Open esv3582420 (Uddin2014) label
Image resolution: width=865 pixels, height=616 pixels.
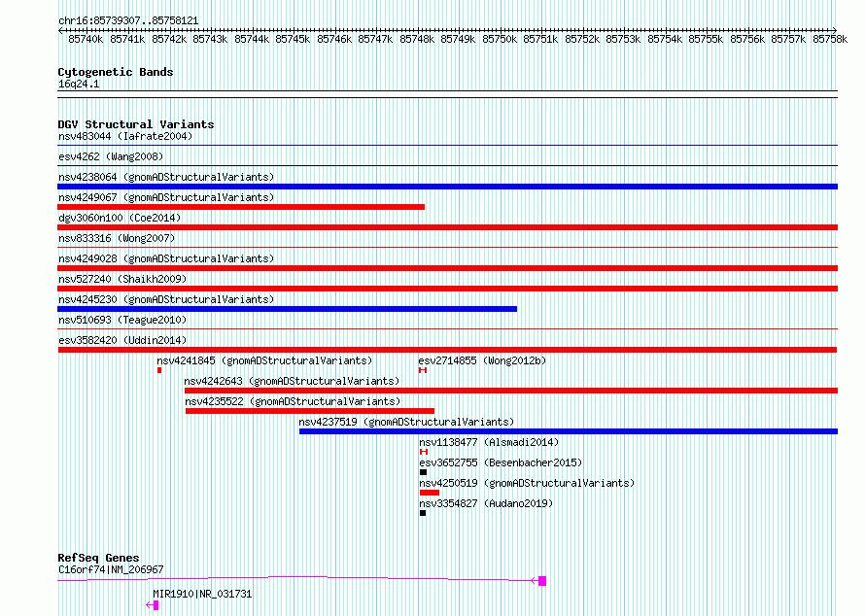pyautogui.click(x=122, y=340)
